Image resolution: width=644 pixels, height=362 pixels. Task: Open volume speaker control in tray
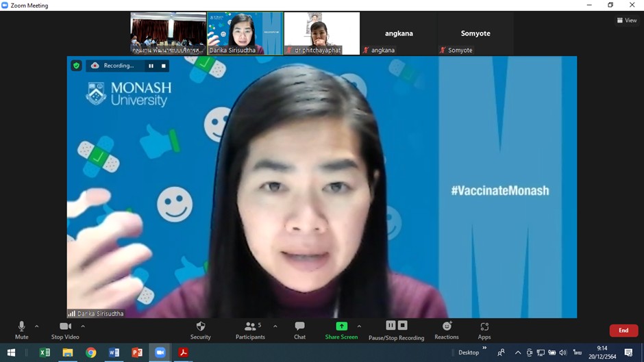[562, 352]
